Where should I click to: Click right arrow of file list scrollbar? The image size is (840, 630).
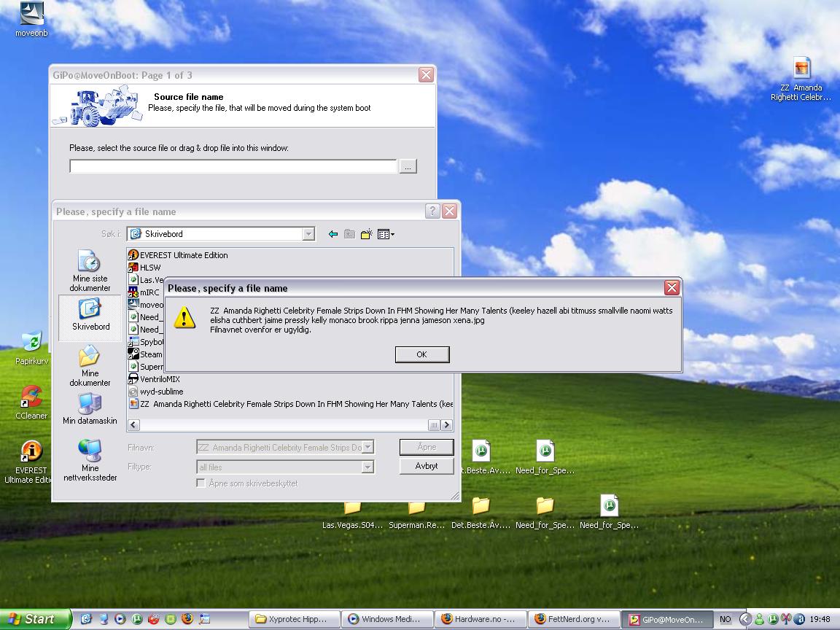point(446,425)
